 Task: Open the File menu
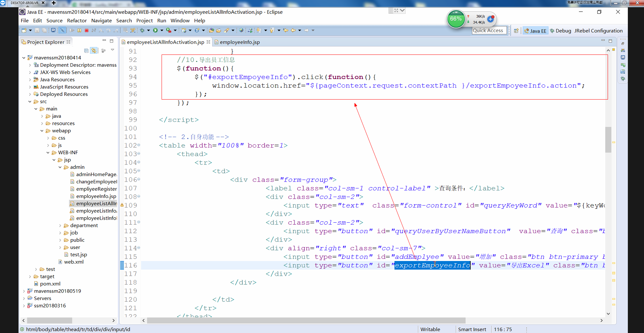click(25, 21)
